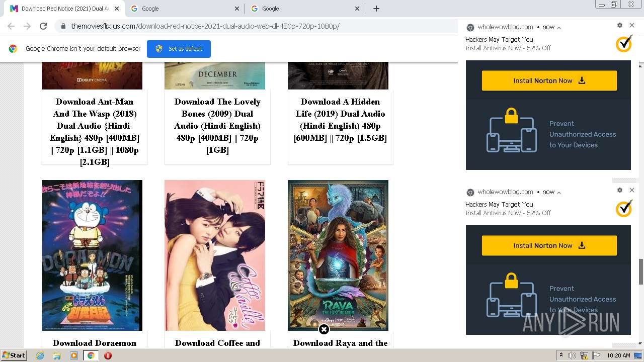Click the Ant-Man and the Wasp poster
This screenshot has height=362, width=644.
click(92, 75)
